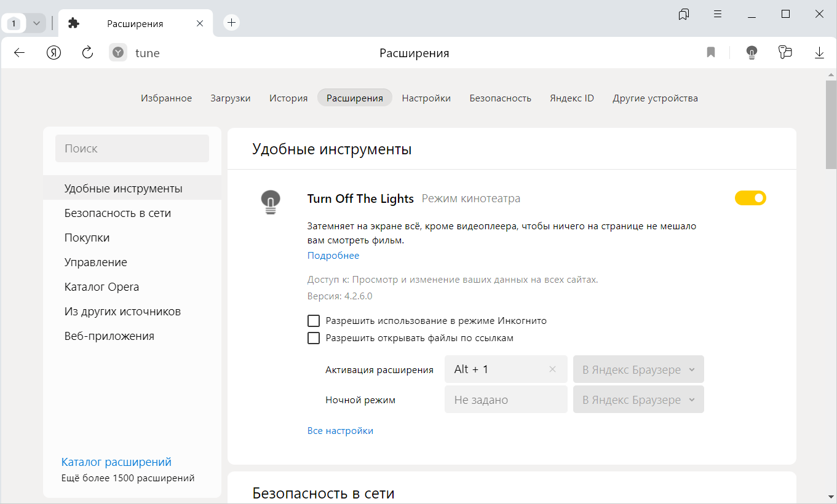Open the Подробнее link
The image size is (837, 504).
(333, 256)
